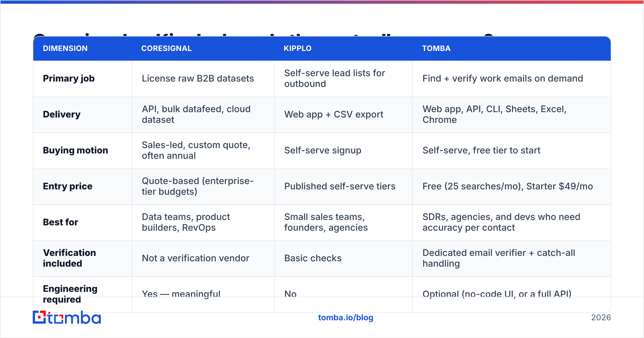
Task: Click the 'Best for' row label
Action: coord(60,222)
